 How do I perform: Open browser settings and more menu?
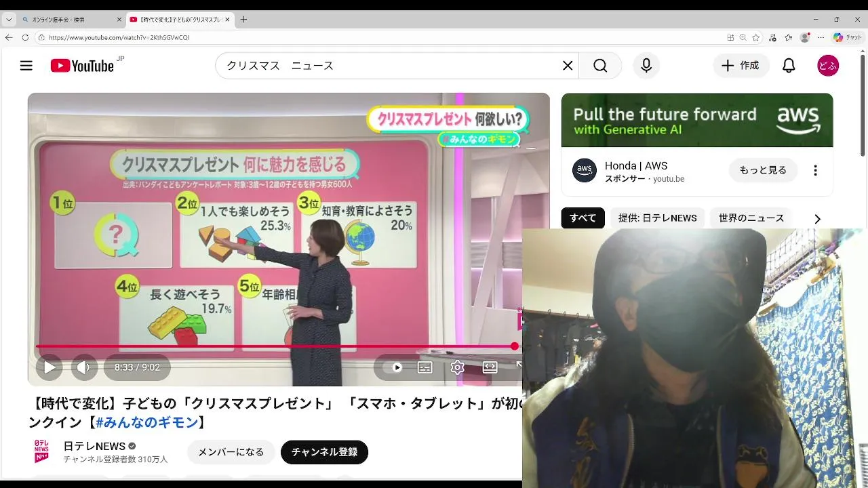(x=821, y=37)
